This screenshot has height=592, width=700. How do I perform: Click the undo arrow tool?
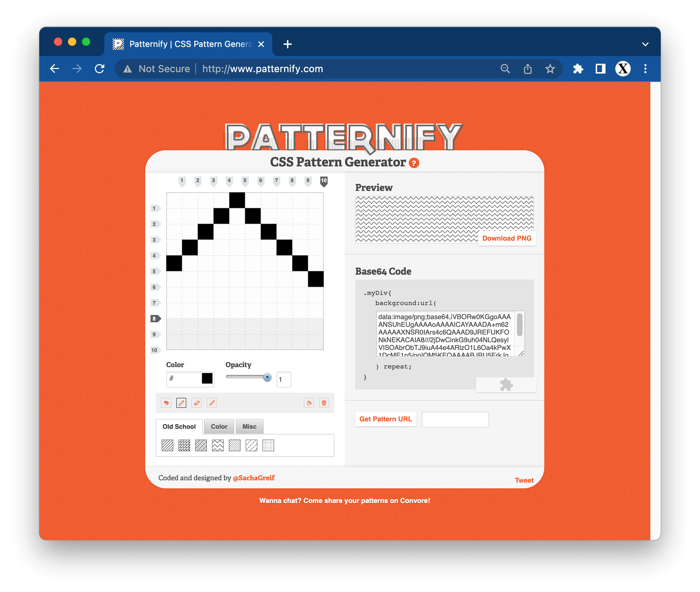pyautogui.click(x=166, y=403)
